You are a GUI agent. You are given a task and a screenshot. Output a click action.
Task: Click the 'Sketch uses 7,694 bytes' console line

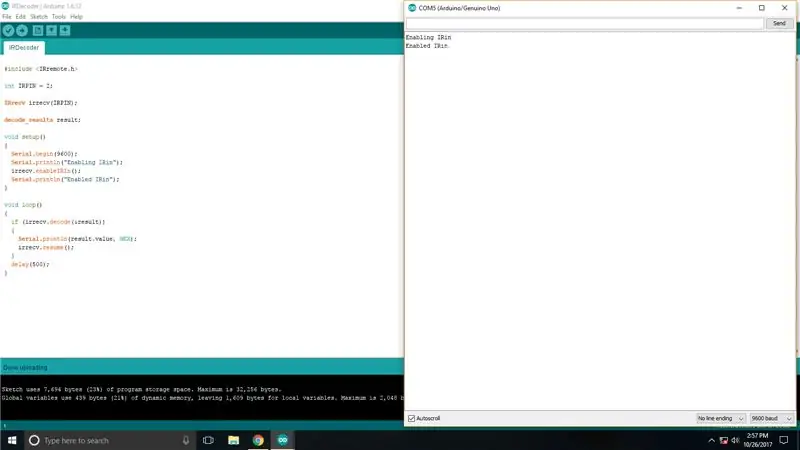click(141, 389)
